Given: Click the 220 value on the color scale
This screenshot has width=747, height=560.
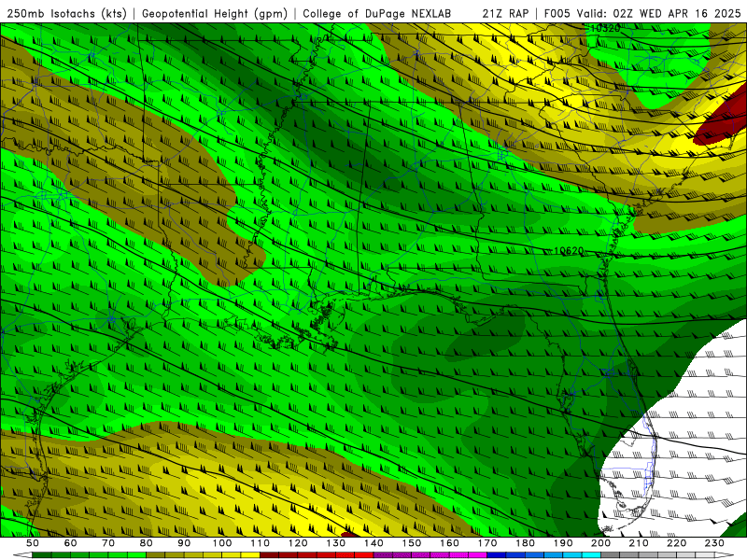Looking at the screenshot, I should click(676, 543).
